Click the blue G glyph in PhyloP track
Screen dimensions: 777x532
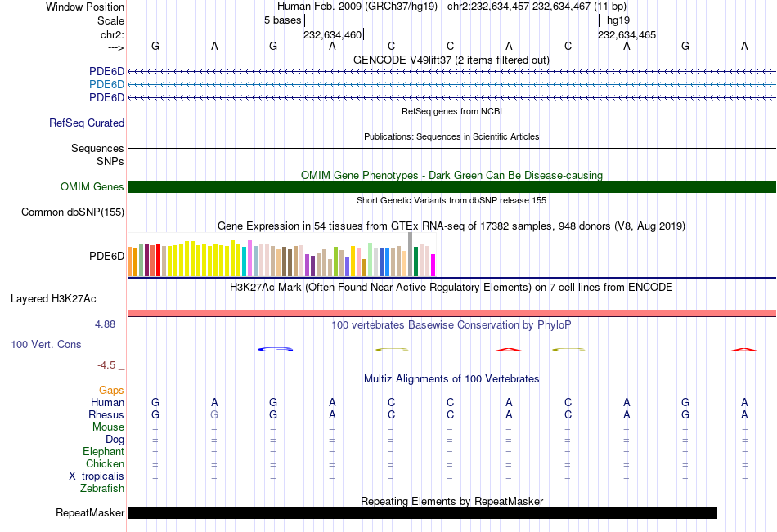pos(275,349)
